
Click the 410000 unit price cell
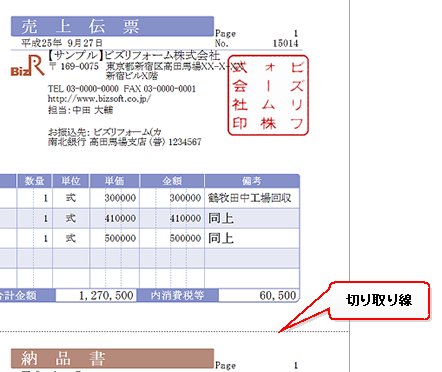pyautogui.click(x=115, y=218)
